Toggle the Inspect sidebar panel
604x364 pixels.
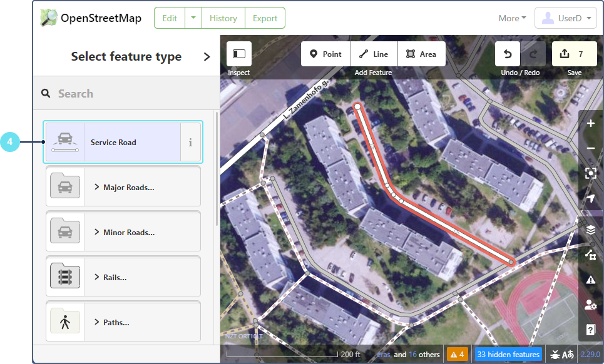click(238, 54)
